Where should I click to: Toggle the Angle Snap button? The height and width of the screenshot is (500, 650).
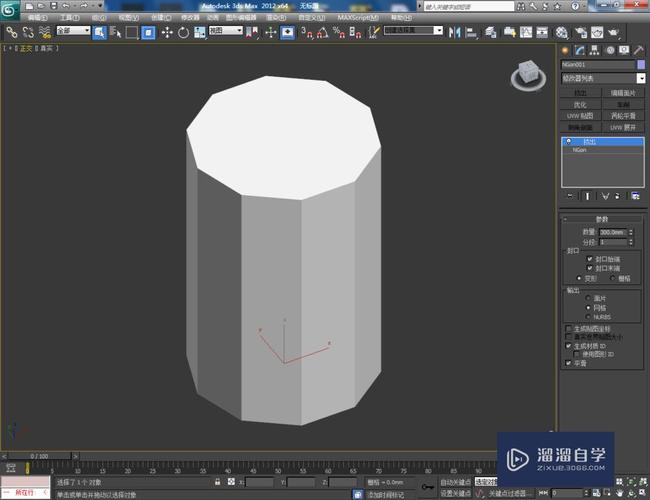323,32
